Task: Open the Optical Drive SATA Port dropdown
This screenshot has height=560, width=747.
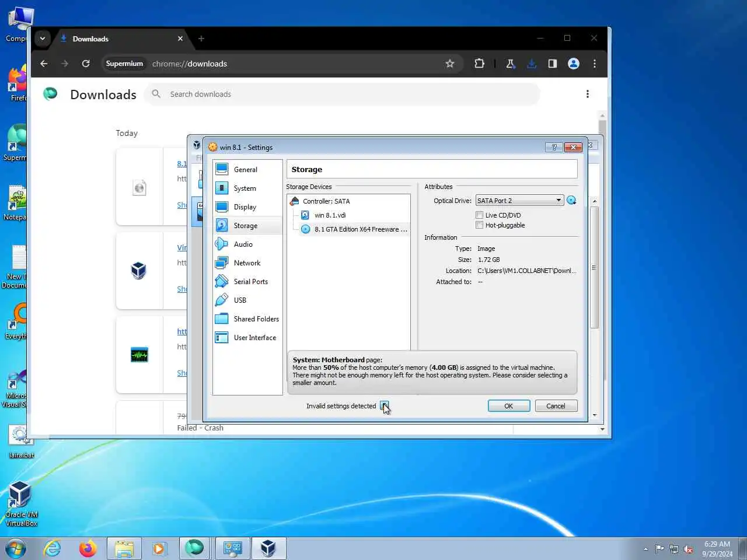Action: tap(519, 201)
